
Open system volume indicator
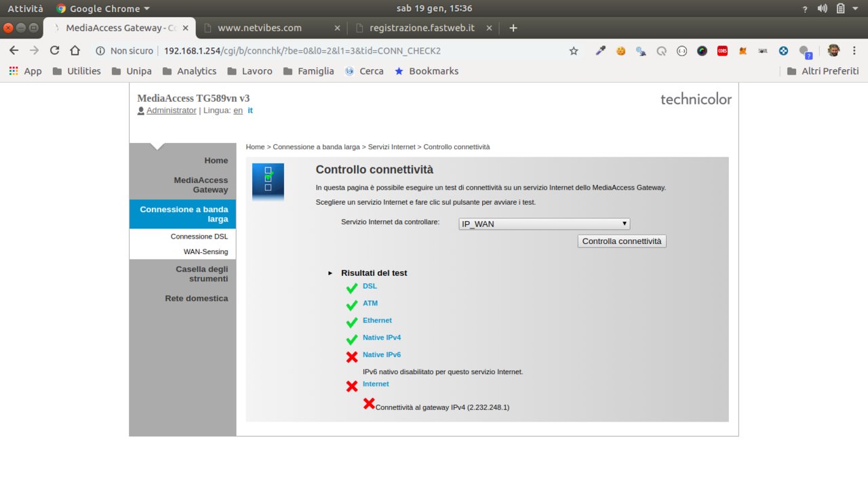tap(823, 9)
